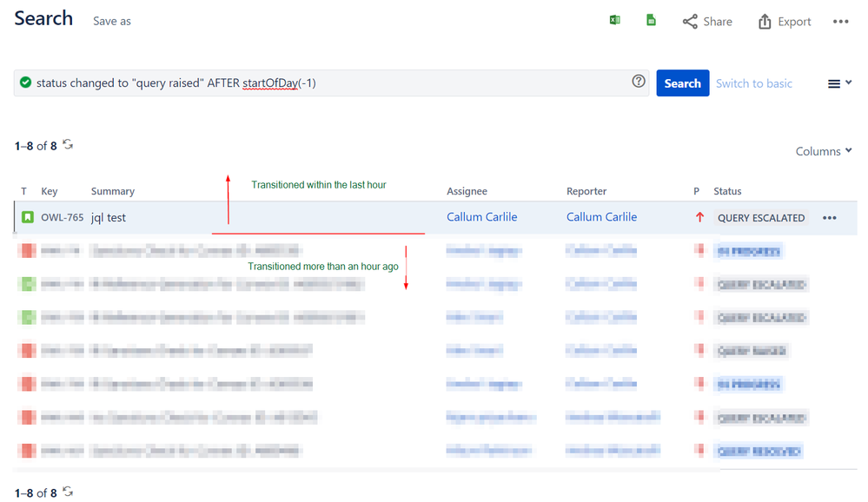Click the status confirmation green check icon
Screen dimensions: 868x502
click(25, 83)
